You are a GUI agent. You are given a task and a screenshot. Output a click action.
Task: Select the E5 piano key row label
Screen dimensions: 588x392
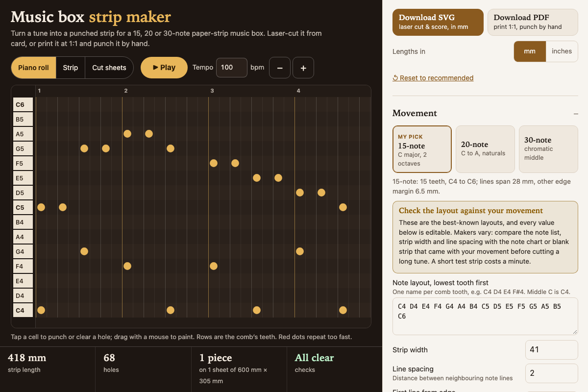click(23, 178)
